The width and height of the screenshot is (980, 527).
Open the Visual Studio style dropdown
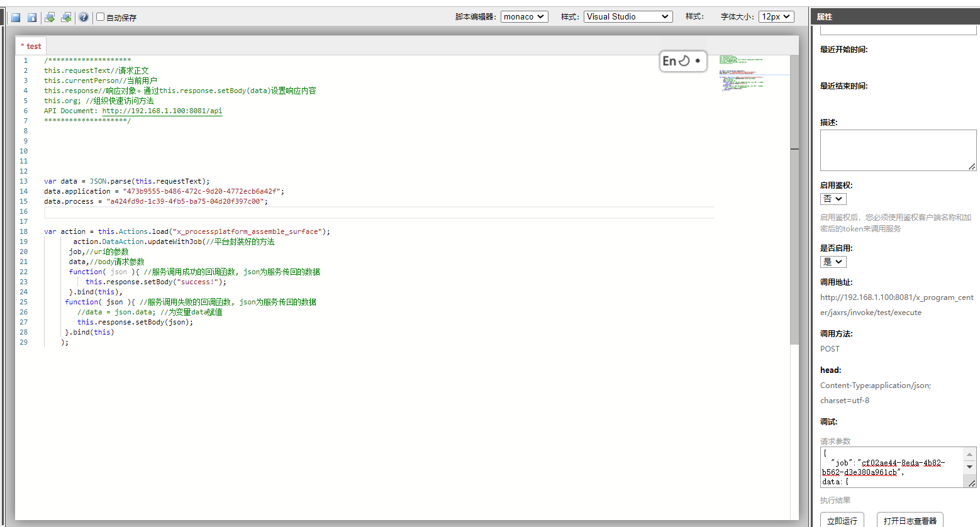point(628,17)
